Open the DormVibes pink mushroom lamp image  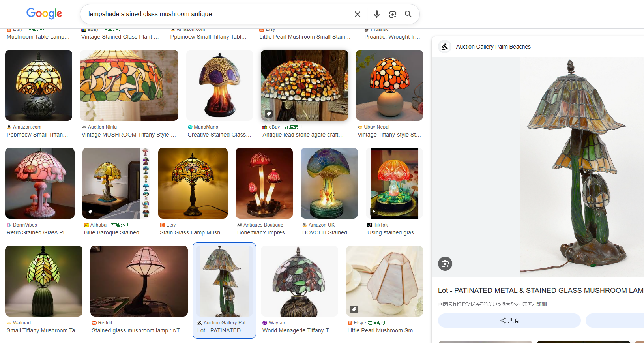[x=40, y=183]
